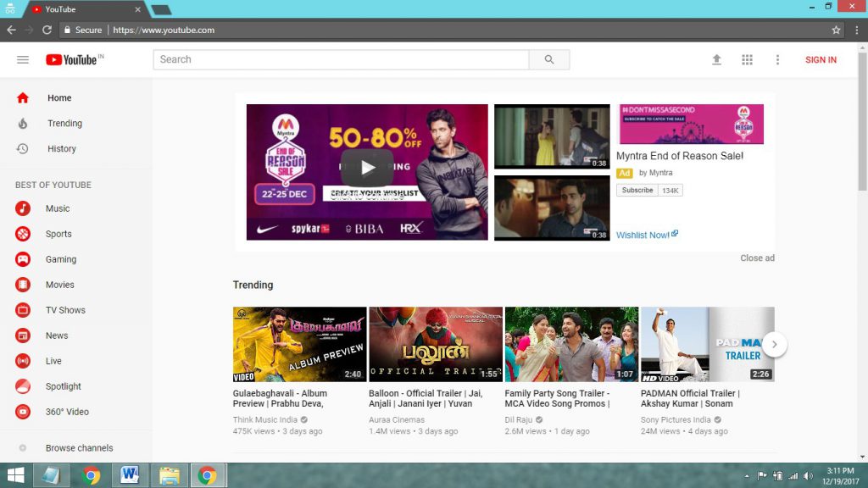Click the upload video icon
The image size is (868, 488).
tap(716, 60)
